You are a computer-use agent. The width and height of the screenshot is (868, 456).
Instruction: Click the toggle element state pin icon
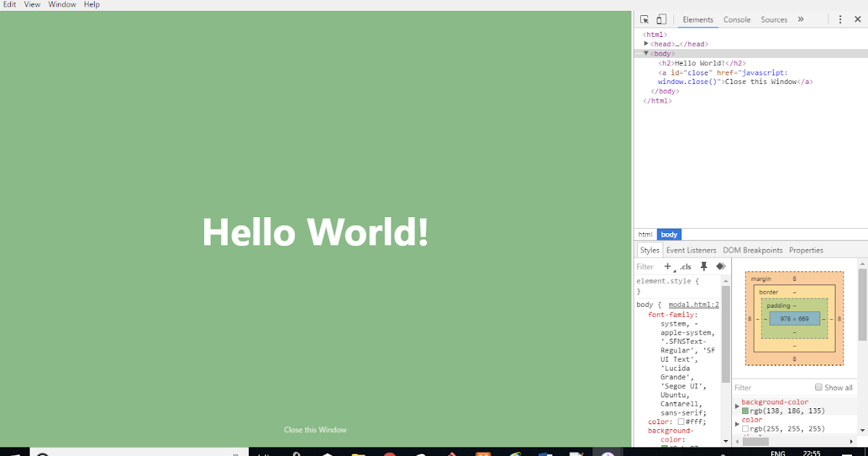[x=703, y=266]
